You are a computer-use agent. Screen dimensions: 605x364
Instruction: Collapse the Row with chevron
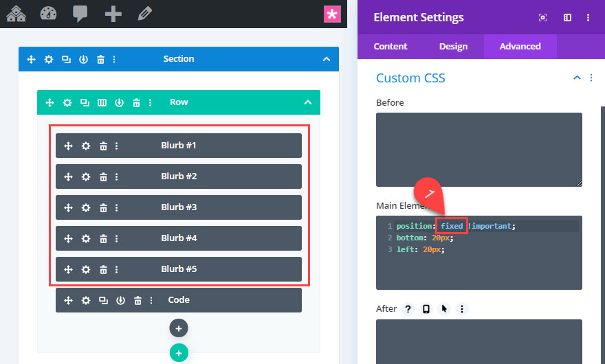coord(308,102)
